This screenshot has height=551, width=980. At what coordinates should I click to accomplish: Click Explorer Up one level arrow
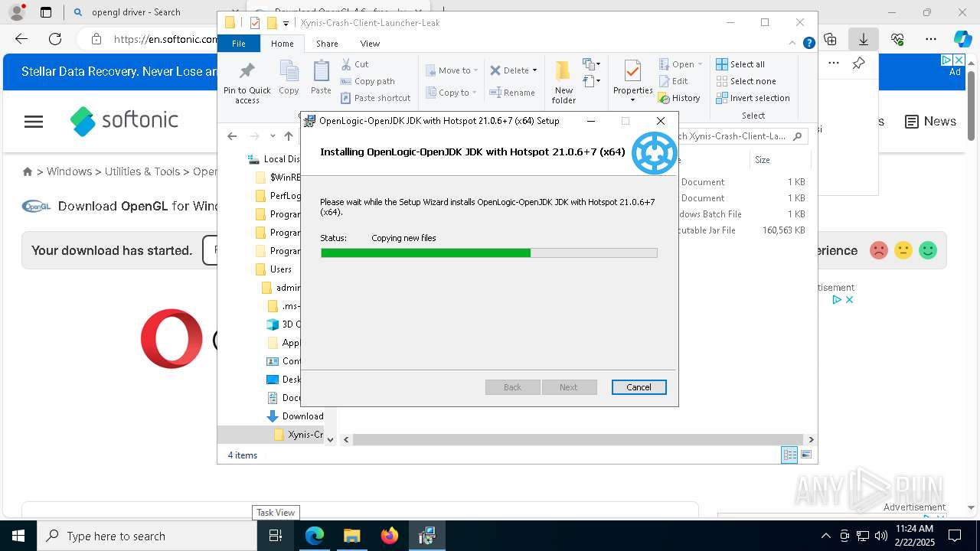(289, 136)
